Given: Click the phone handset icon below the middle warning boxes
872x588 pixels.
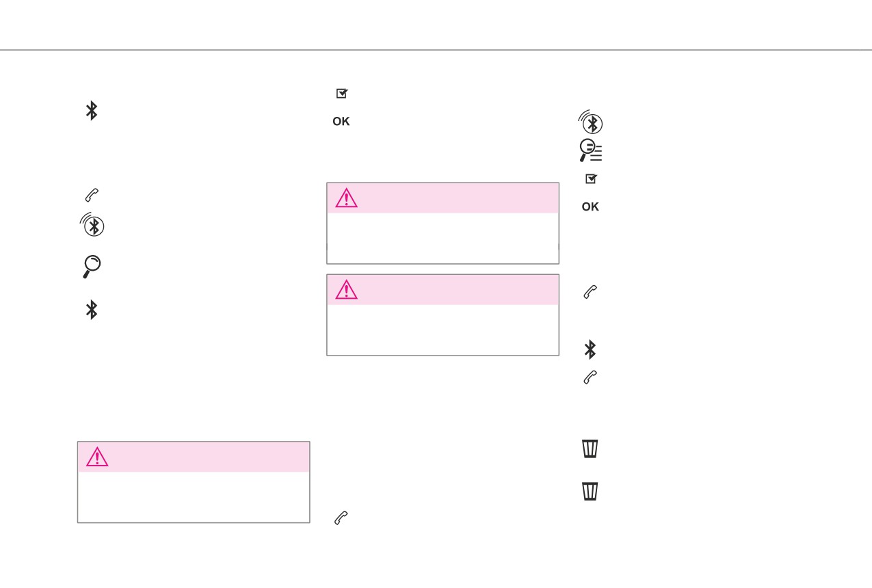Looking at the screenshot, I should pos(341,518).
